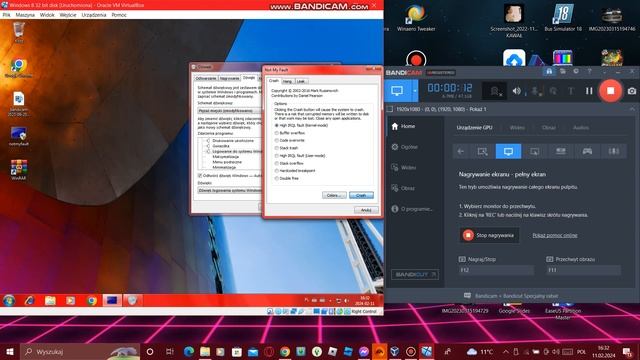This screenshot has width=640, height=360.
Task: Open VirtualBox Widok menu
Action: click(47, 15)
